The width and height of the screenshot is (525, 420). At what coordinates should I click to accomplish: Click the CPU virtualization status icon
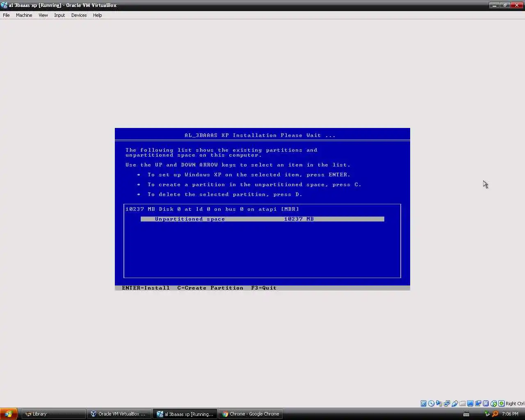pos(486,404)
